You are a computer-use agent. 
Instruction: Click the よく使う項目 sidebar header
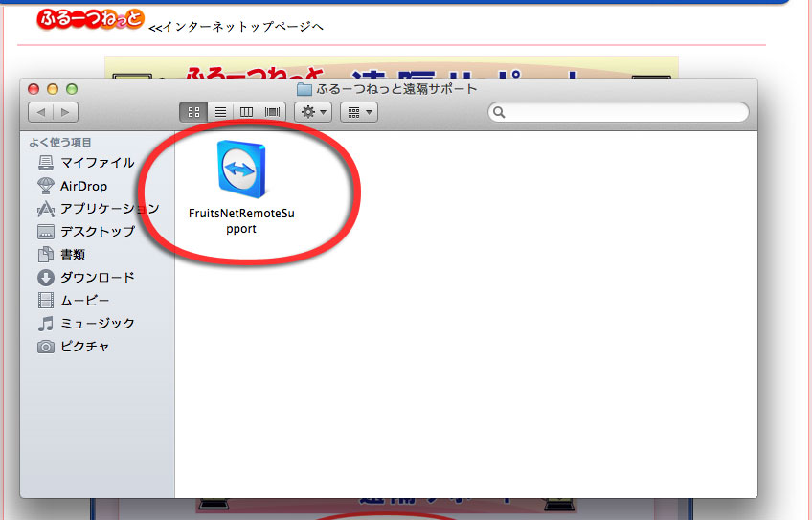point(60,143)
